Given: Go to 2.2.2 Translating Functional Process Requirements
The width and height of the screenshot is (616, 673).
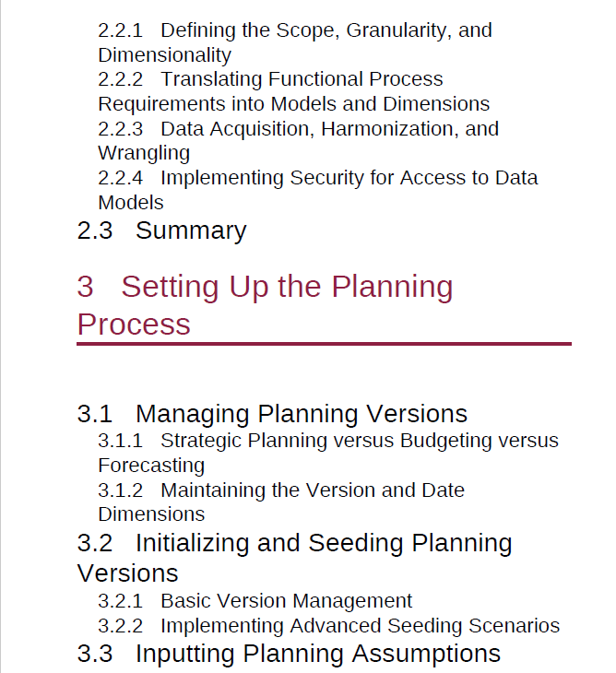Looking at the screenshot, I should click(293, 91).
